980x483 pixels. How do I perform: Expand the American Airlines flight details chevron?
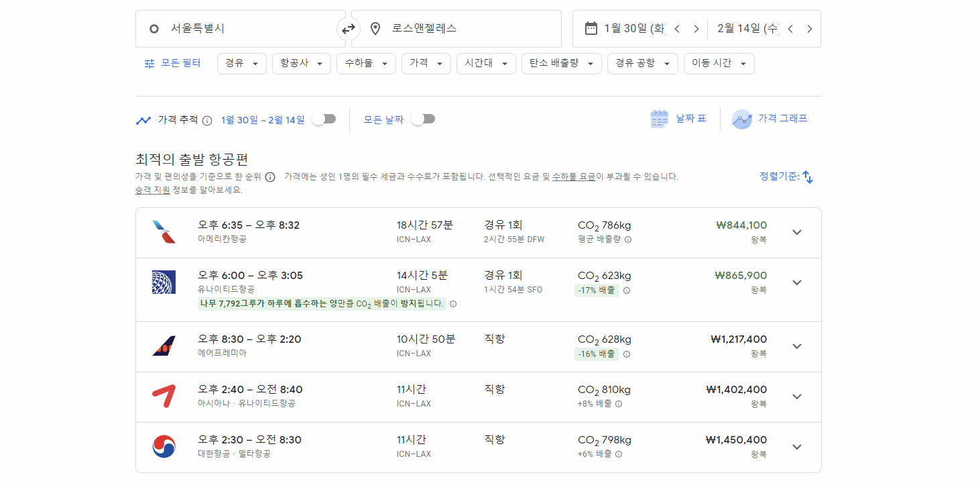coord(797,231)
